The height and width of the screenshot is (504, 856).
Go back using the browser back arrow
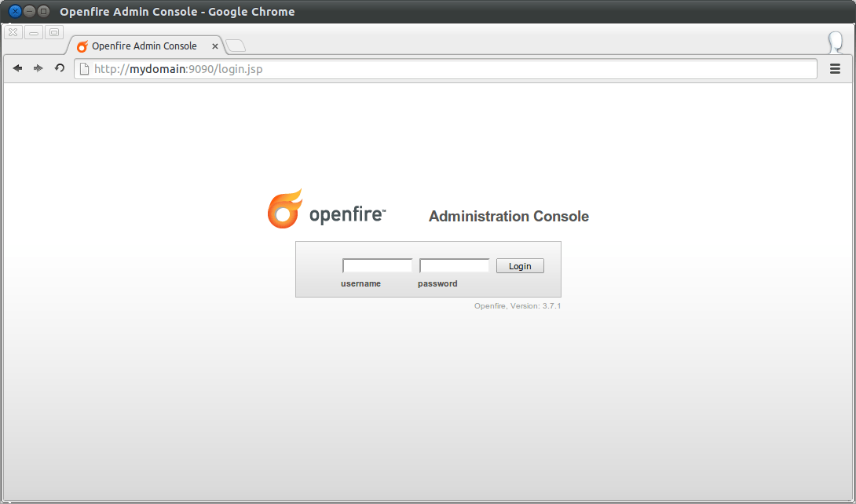(17, 68)
